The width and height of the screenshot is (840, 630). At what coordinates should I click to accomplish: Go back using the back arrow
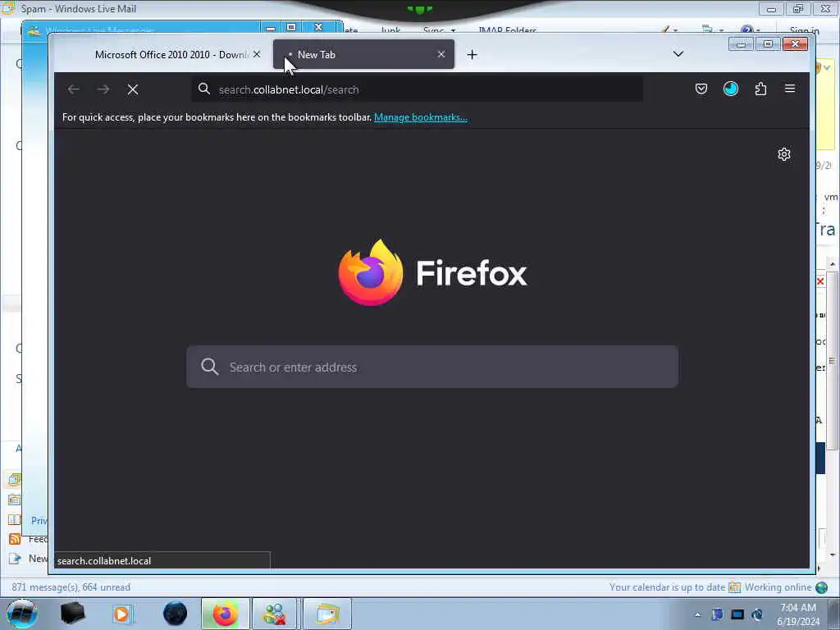74,89
